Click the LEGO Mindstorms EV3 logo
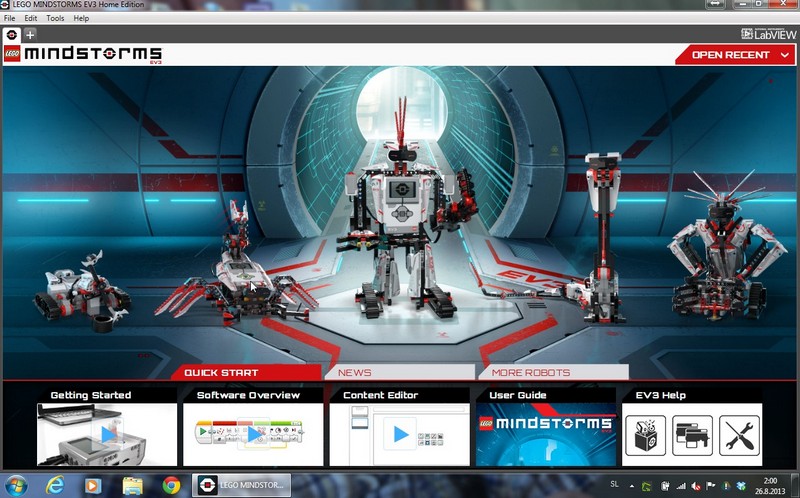This screenshot has height=498, width=800. 83,55
